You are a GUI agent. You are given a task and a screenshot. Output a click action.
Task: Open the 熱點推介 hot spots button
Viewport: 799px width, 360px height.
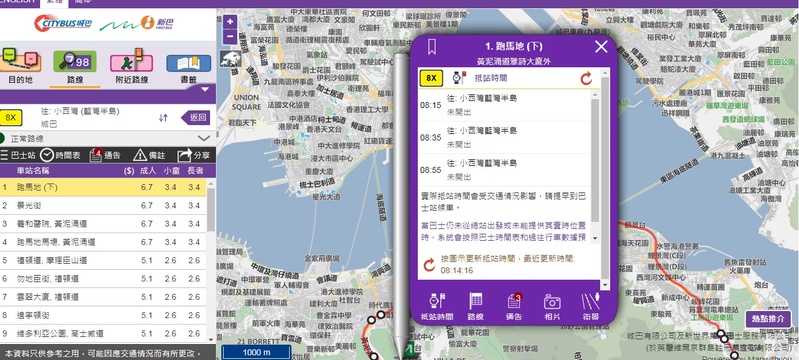[x=768, y=319]
